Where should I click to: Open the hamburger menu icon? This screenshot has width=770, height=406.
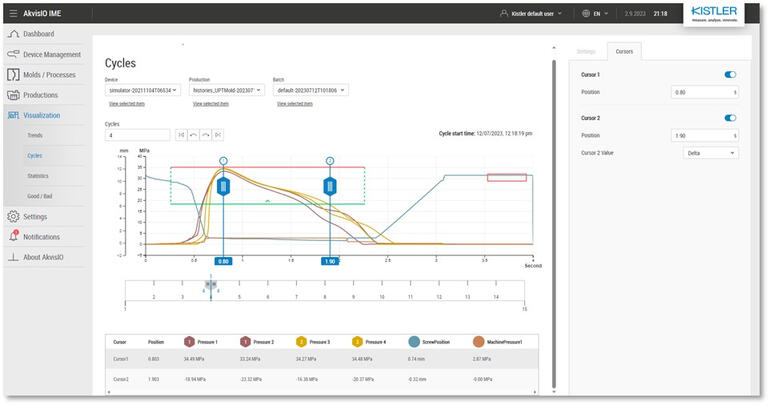coord(13,13)
